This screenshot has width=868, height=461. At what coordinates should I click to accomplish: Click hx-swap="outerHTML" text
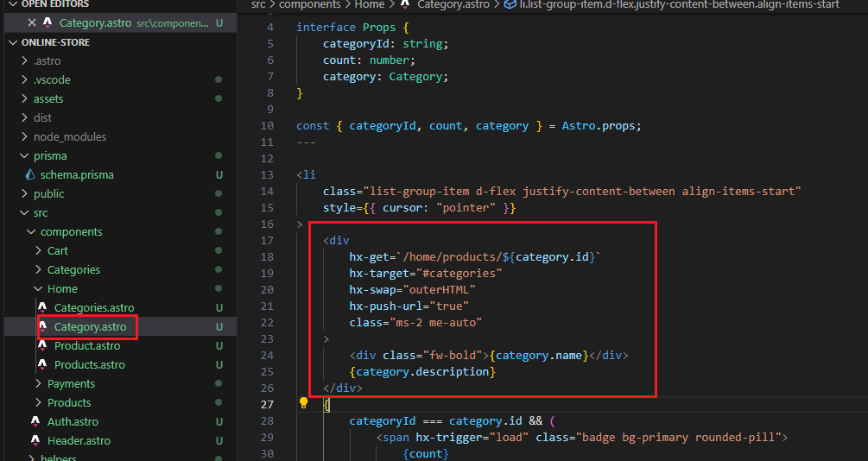pos(413,289)
